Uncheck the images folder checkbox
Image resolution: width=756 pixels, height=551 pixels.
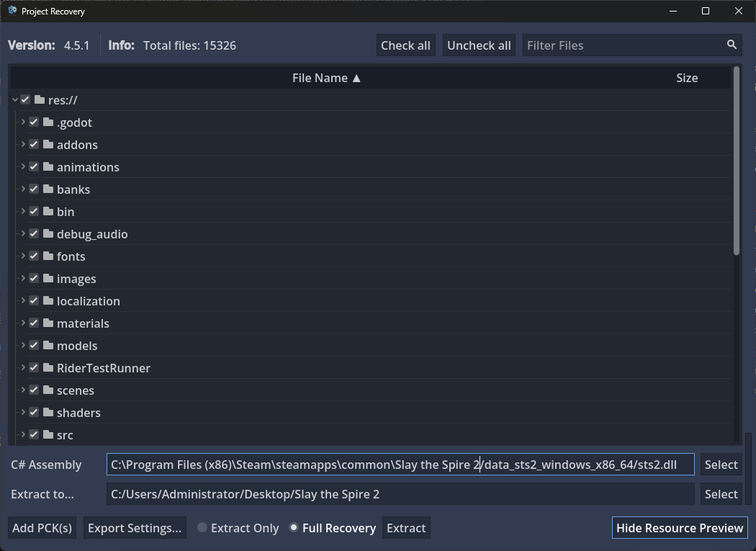click(34, 279)
